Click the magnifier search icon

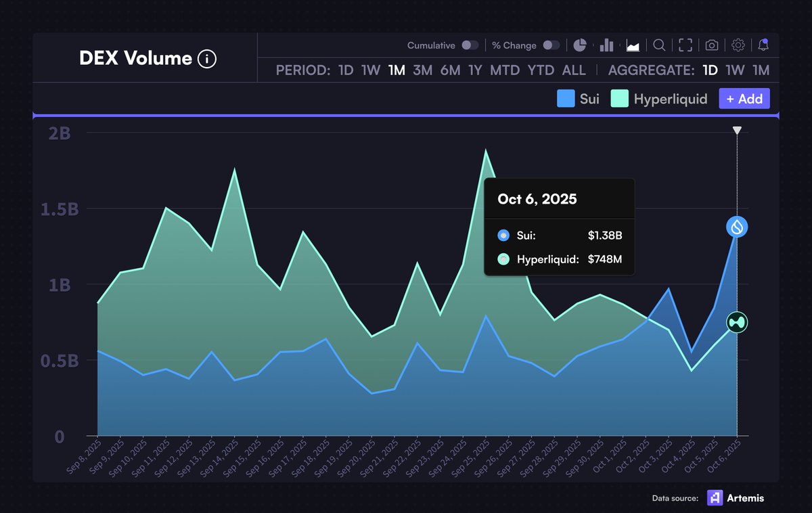point(659,45)
